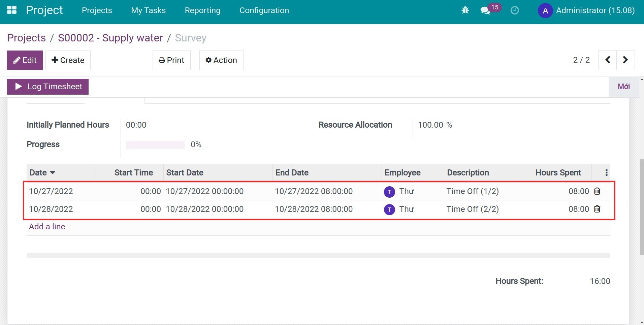Click the printer icon on Print
The width and height of the screenshot is (644, 325).
163,60
